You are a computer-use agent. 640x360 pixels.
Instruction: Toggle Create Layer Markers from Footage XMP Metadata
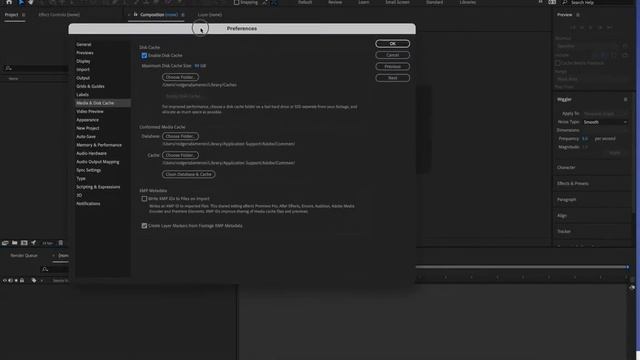[144, 226]
